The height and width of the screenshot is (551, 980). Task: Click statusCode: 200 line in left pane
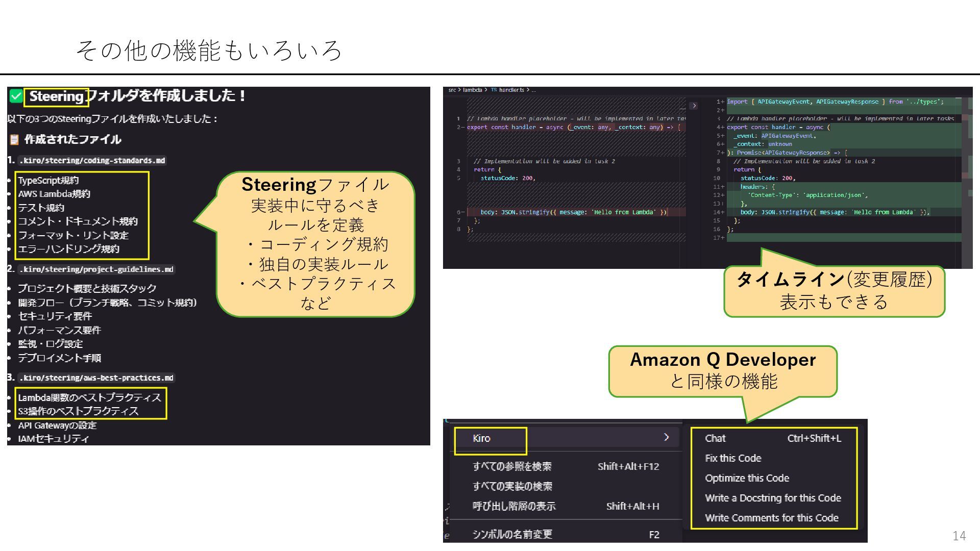(x=508, y=178)
